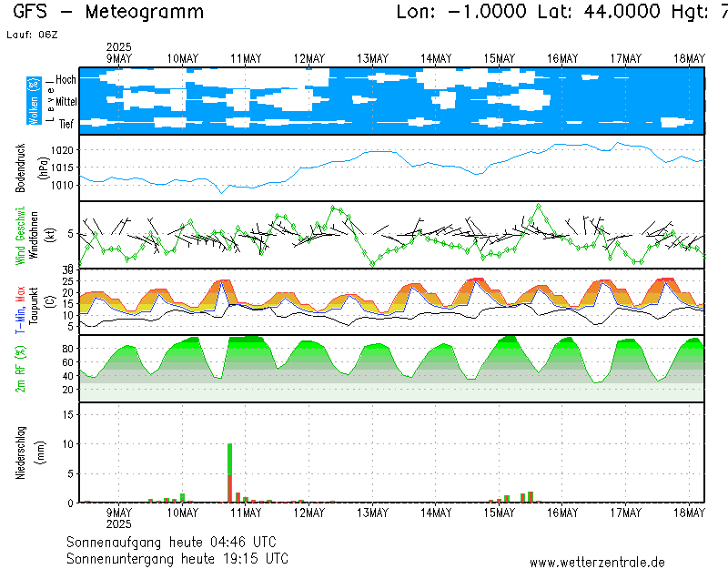Select the 1020 pressure tick value
Image resolution: width=728 pixels, height=569 pixels.
pyautogui.click(x=62, y=150)
